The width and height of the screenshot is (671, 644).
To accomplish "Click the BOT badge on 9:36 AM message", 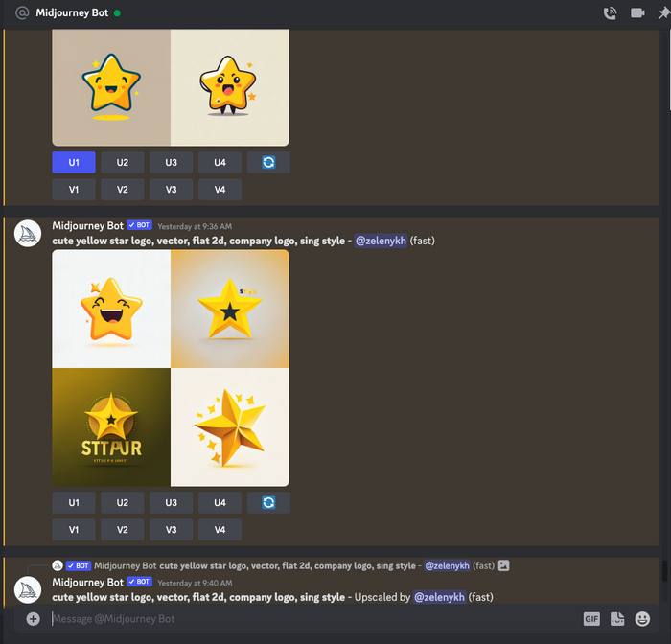I will pos(140,225).
